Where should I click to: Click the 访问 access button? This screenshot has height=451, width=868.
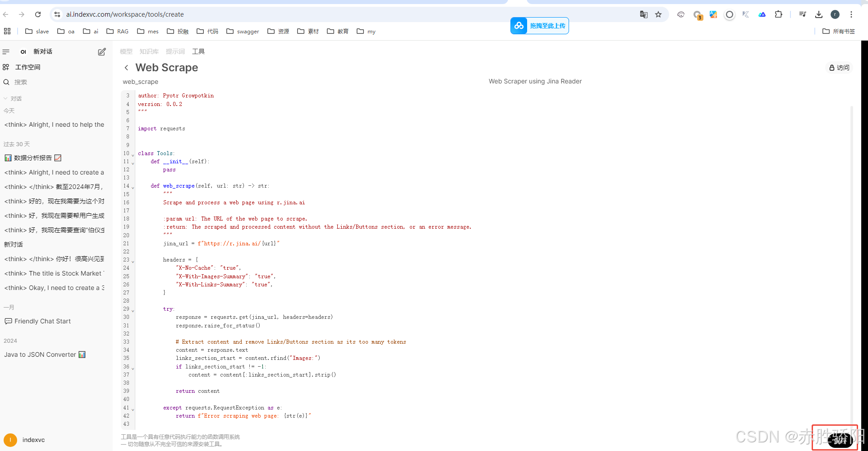[839, 68]
